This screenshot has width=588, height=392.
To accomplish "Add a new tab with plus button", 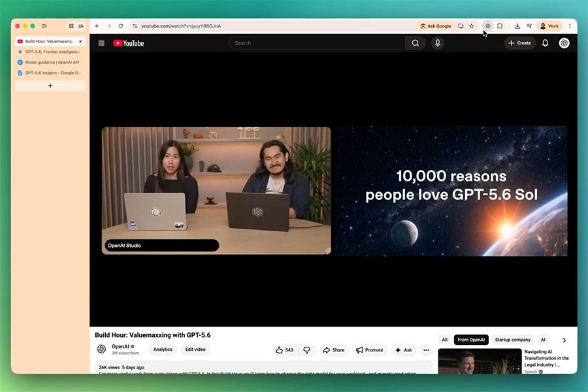I will click(50, 86).
